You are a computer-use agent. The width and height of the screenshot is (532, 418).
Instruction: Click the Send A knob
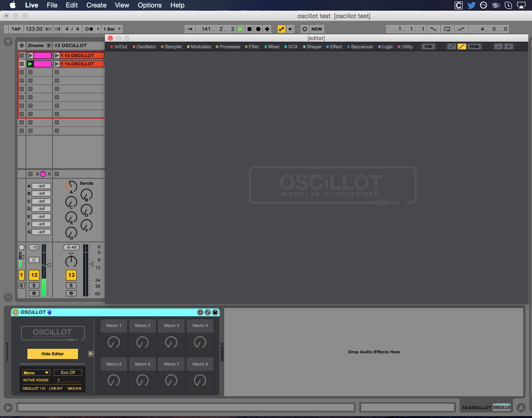click(71, 187)
